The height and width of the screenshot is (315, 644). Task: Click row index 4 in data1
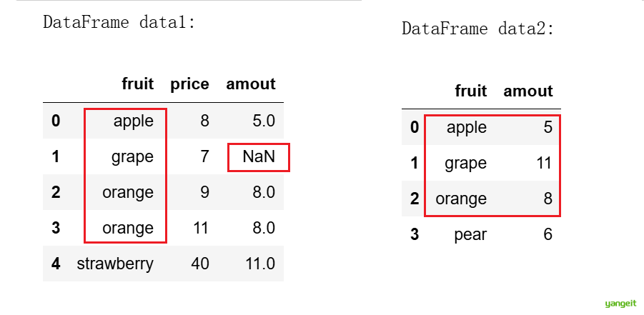pyautogui.click(x=56, y=264)
